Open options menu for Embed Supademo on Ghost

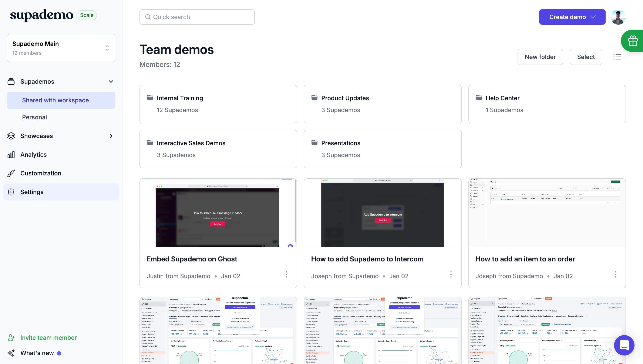pyautogui.click(x=286, y=275)
